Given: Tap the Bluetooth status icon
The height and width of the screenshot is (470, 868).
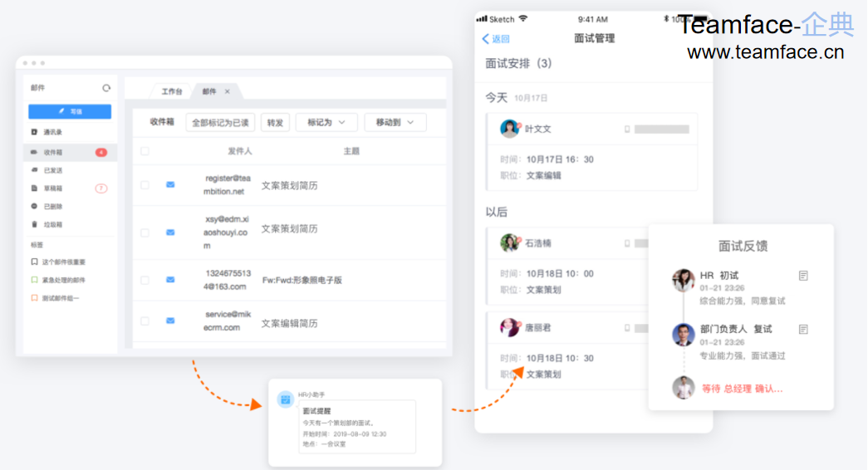Looking at the screenshot, I should (666, 19).
